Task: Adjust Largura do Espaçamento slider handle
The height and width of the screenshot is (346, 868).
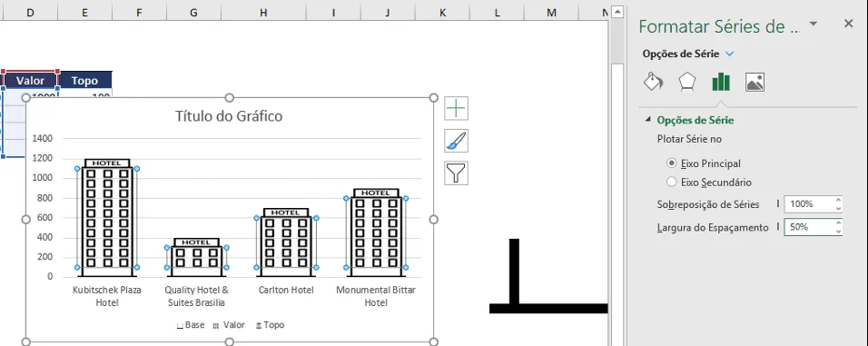Action: point(778,227)
